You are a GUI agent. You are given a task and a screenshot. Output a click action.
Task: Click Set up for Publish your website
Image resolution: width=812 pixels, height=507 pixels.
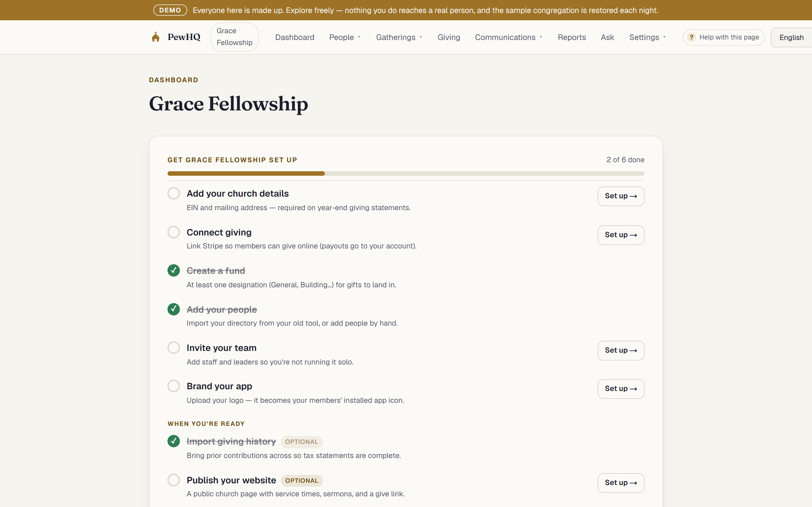[x=621, y=483]
